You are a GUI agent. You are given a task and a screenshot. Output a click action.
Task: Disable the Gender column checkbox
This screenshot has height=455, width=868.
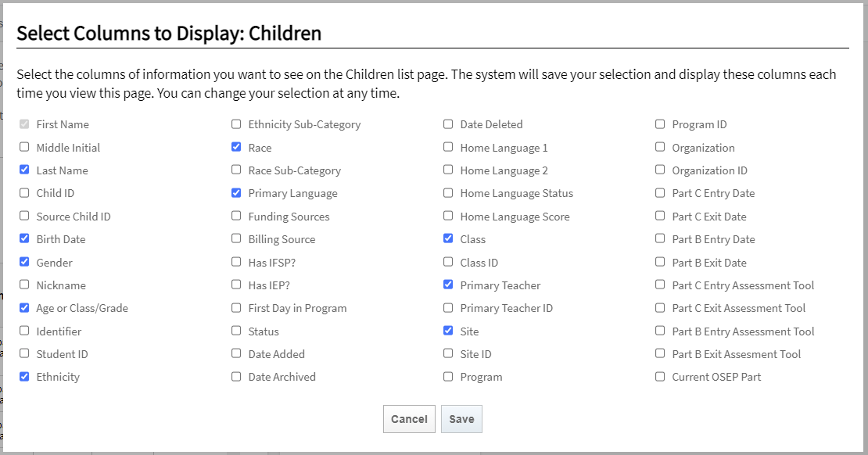point(24,262)
